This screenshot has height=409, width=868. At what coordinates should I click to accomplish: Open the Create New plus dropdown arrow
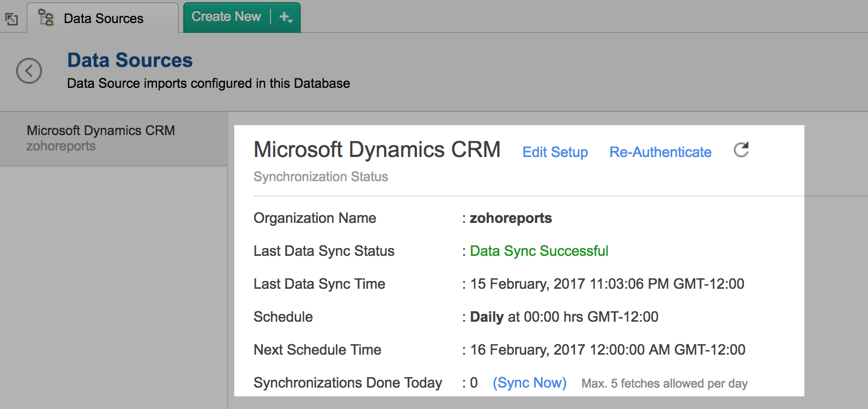point(286,18)
